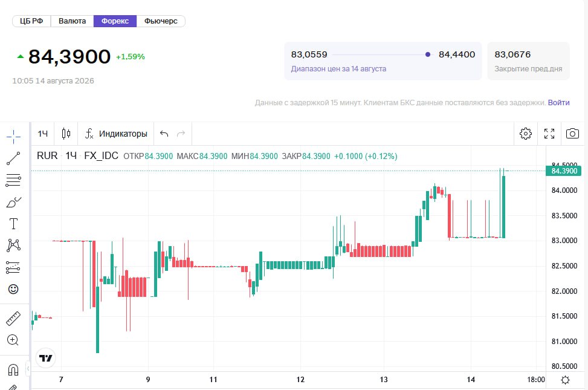Redo the last chart action
588x390 pixels.
[x=181, y=134]
